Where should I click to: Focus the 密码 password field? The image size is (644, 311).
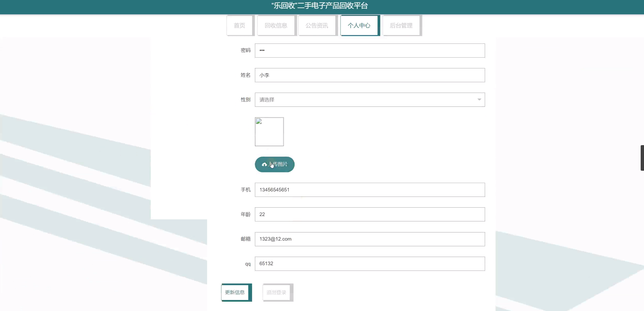point(370,50)
